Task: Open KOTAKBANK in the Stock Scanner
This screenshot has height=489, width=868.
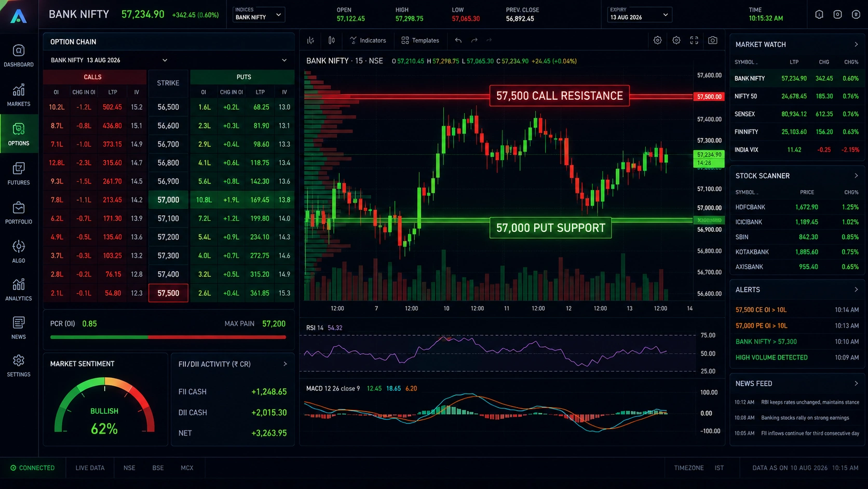Action: 797,252
